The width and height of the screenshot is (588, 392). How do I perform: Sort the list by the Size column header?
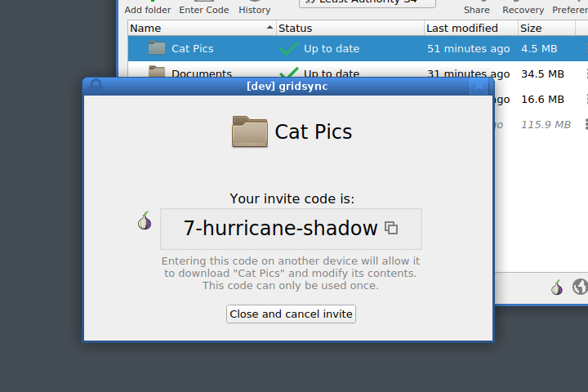click(x=546, y=28)
